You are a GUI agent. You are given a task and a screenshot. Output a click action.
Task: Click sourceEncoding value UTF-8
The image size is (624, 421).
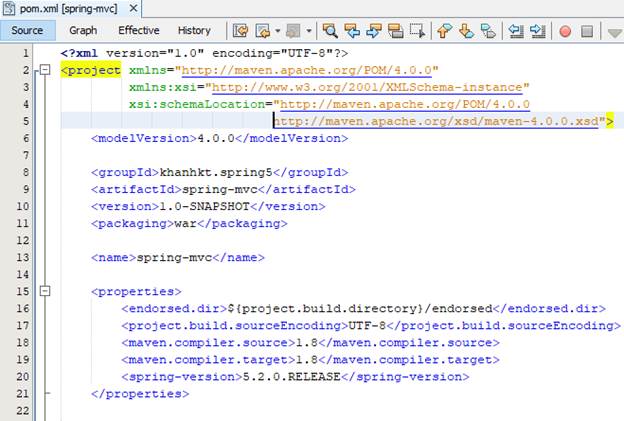point(367,326)
